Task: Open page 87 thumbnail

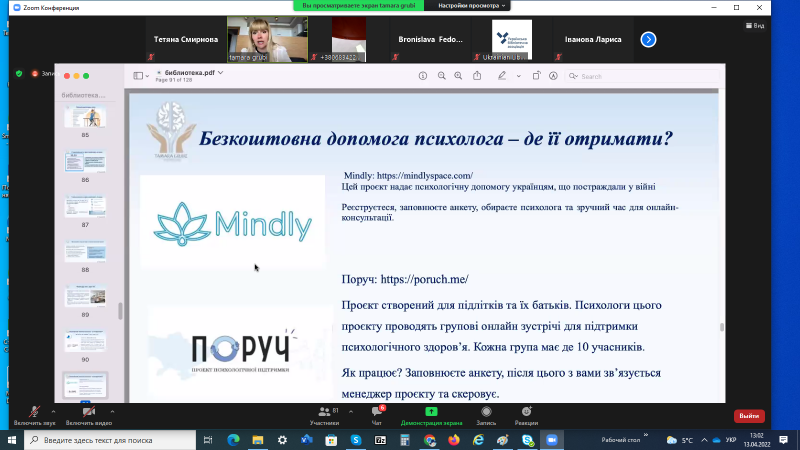Action: pos(85,206)
